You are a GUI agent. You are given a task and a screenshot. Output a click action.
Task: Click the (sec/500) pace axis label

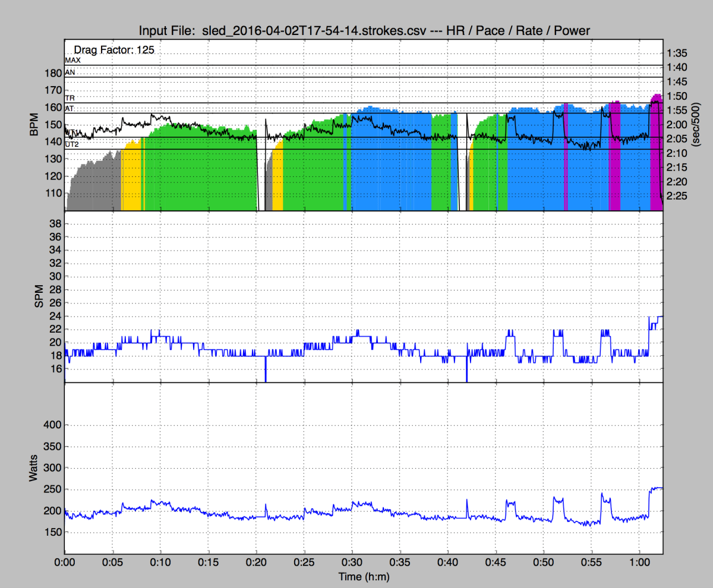705,125
